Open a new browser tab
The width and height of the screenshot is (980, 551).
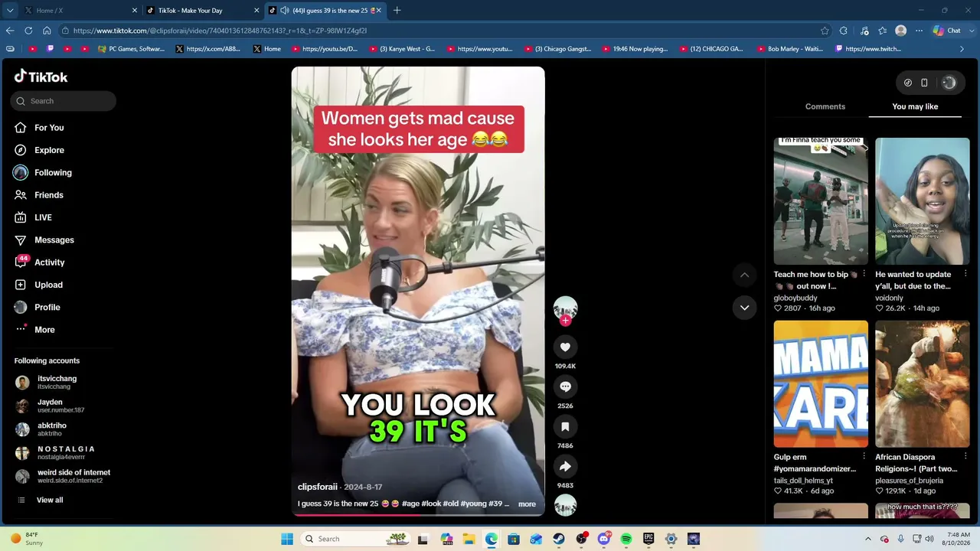[397, 11]
